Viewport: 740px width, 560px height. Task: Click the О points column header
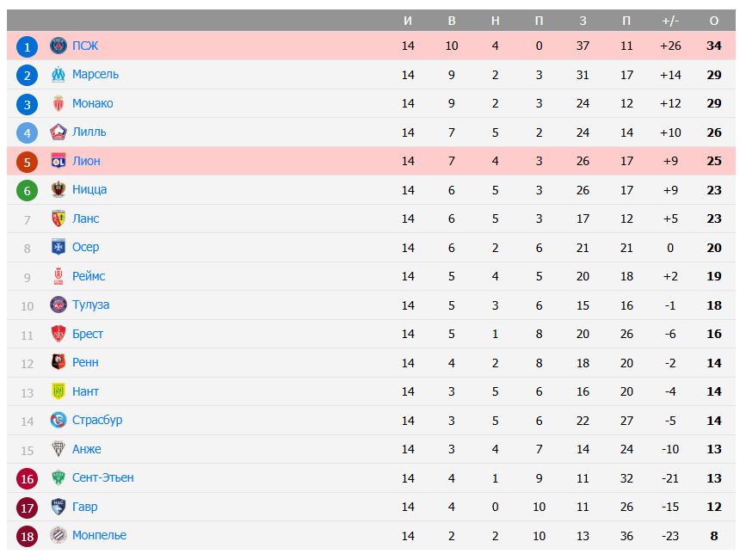click(x=713, y=21)
